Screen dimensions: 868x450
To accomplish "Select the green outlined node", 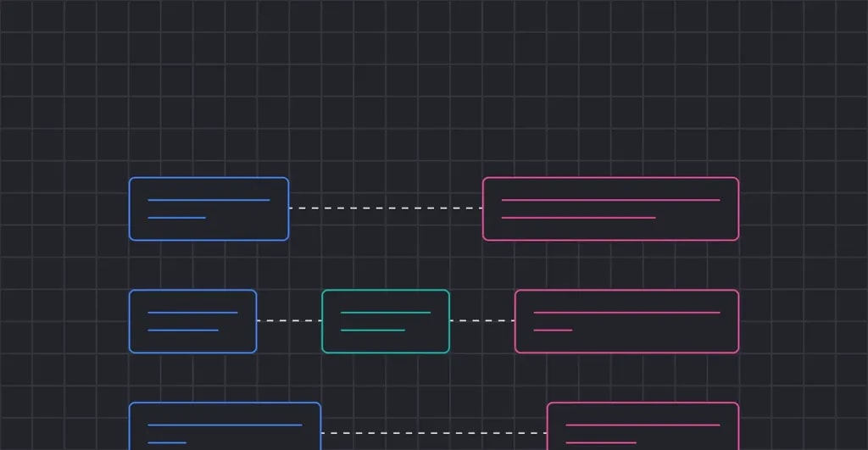I will pyautogui.click(x=386, y=321).
